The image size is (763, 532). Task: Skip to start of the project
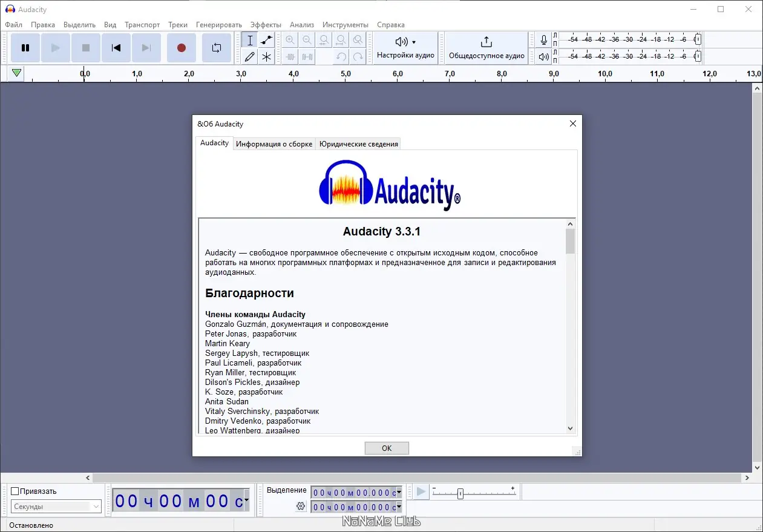click(x=116, y=48)
